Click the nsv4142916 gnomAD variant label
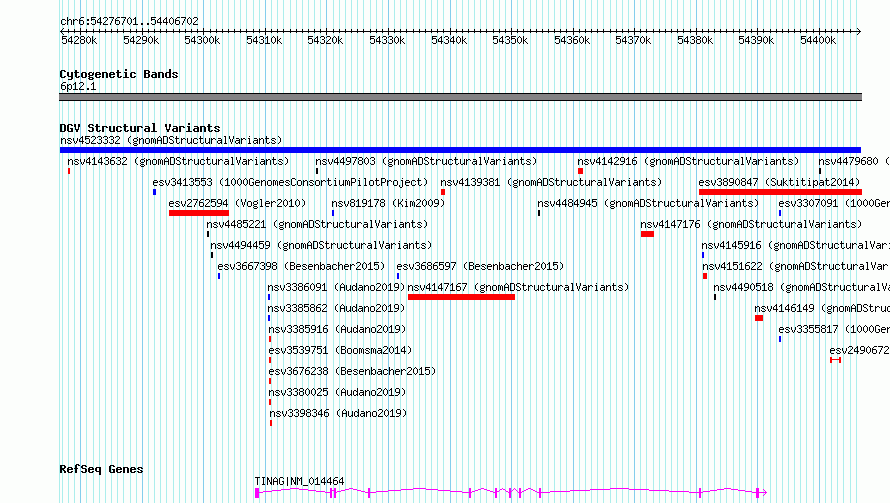890x503 pixels. coord(688,161)
